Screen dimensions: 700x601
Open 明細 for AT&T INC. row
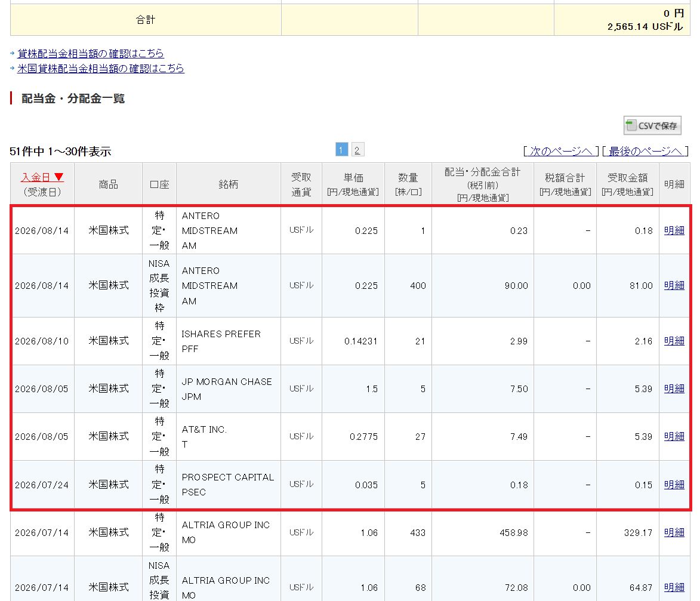[674, 437]
